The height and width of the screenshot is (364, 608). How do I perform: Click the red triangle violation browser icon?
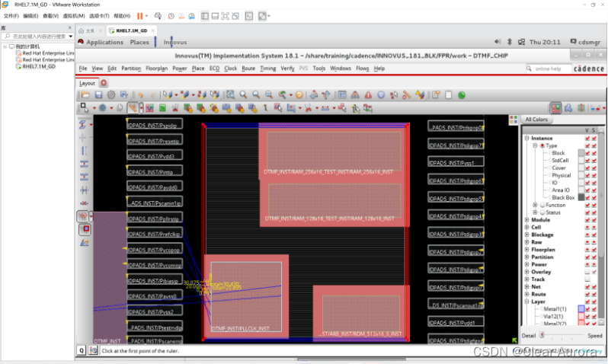368,95
